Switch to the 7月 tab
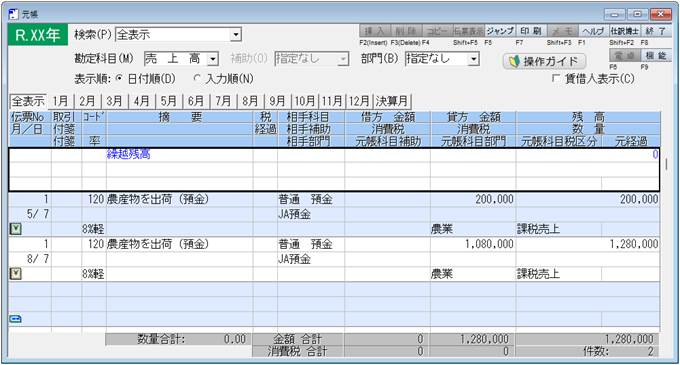Screen dimensions: 680x365 (x=223, y=101)
